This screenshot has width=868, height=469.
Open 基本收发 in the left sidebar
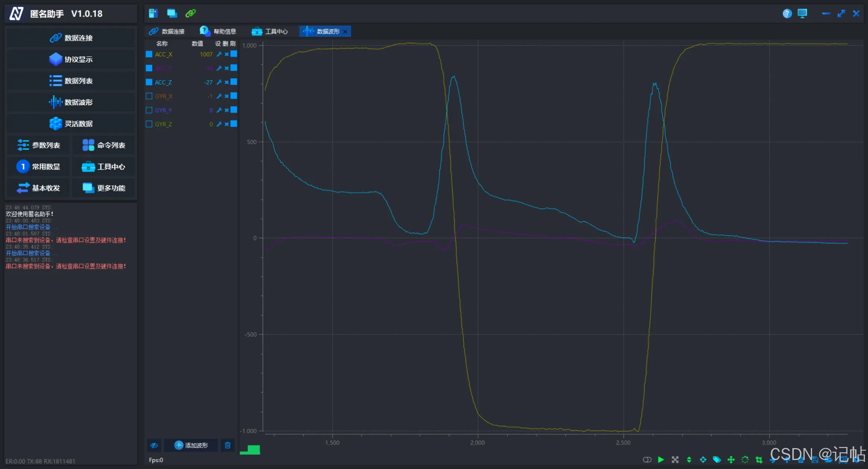coord(38,188)
